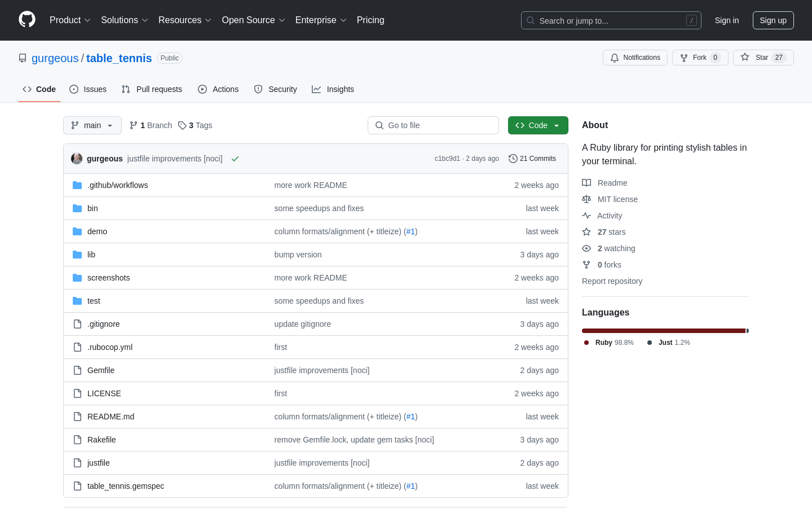This screenshot has width=812, height=508.
Task: Click the .gitignore file icon
Action: (x=77, y=324)
